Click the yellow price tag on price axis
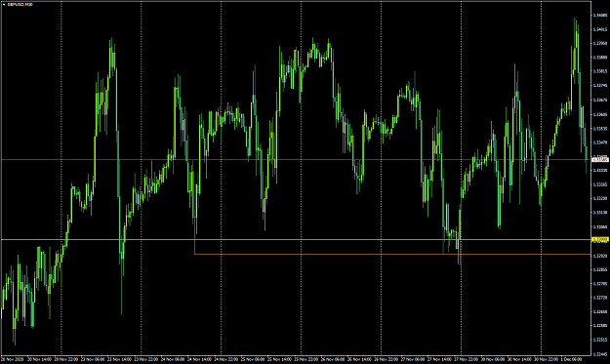Viewport: 610px width, 364px height. pyautogui.click(x=600, y=239)
